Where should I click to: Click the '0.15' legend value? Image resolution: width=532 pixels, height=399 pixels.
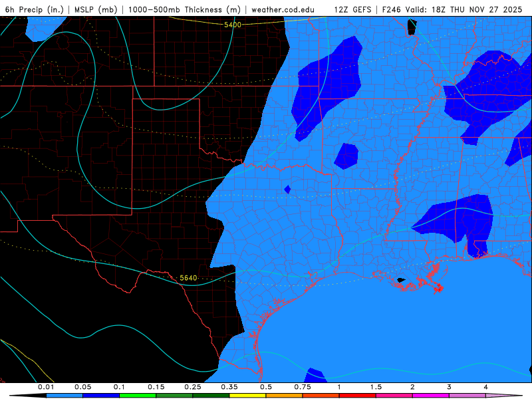(156, 387)
